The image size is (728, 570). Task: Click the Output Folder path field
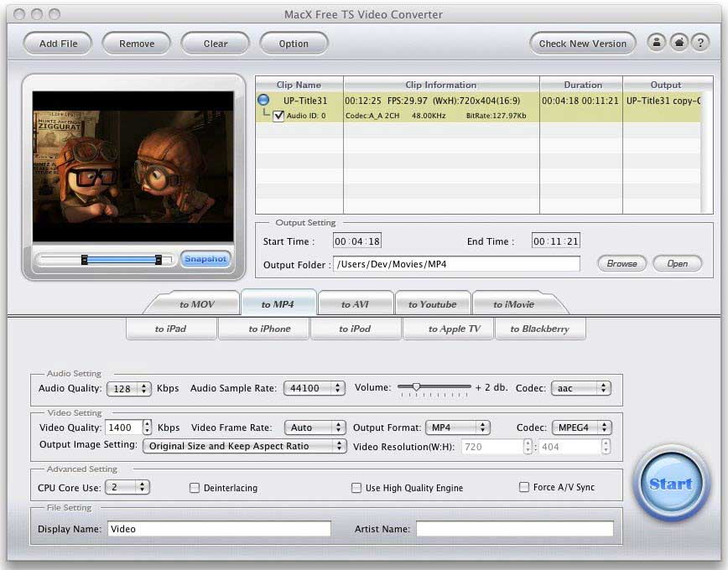(x=456, y=264)
